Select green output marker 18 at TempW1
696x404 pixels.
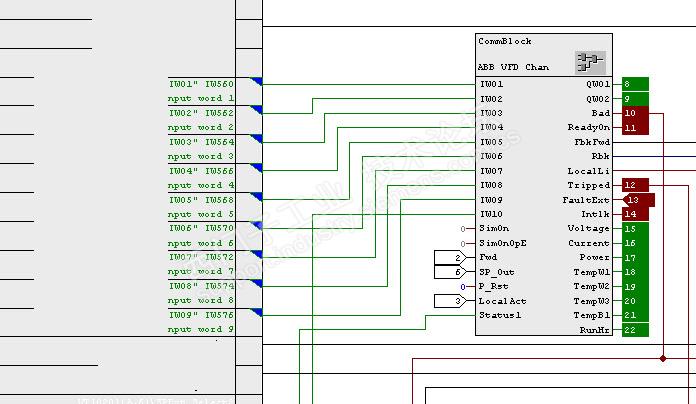click(x=635, y=272)
